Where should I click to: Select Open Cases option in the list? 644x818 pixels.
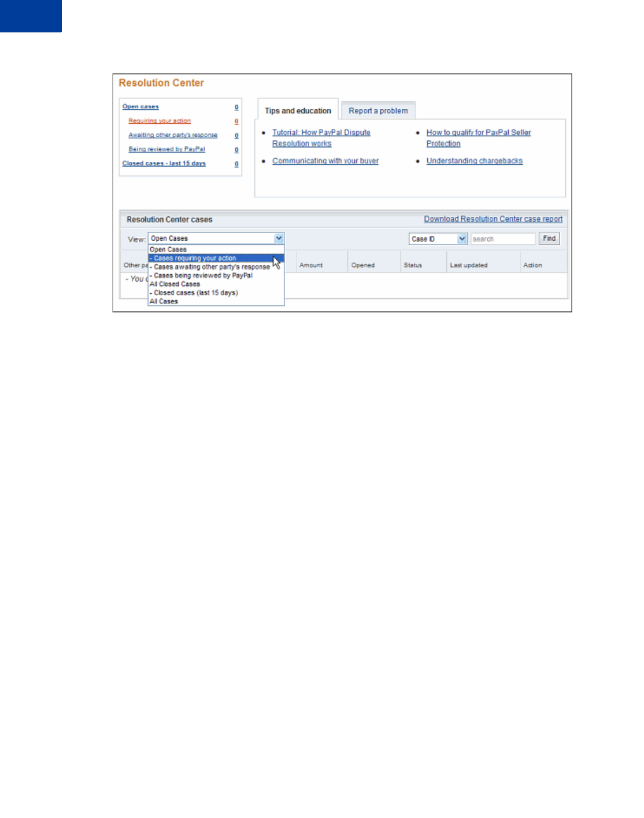click(x=216, y=249)
